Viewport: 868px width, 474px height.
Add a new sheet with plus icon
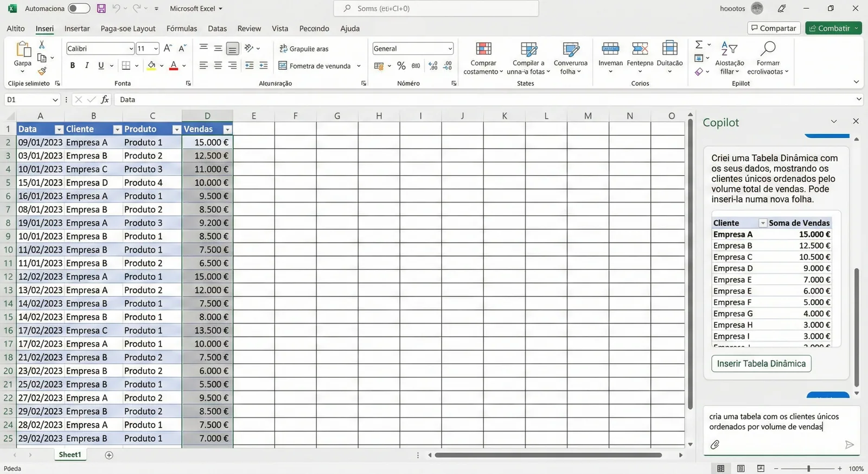[109, 455]
